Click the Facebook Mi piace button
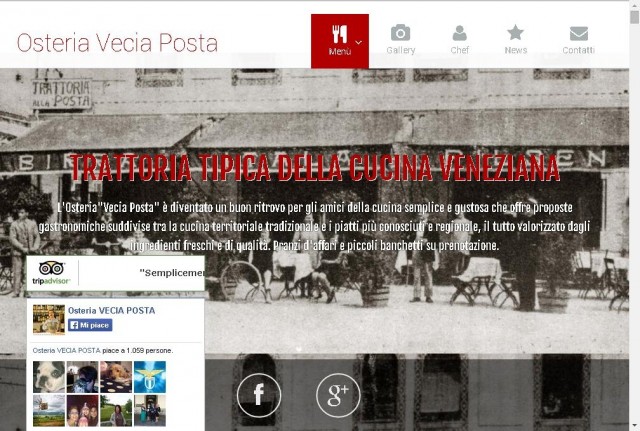This screenshot has width=640, height=431. coord(90,325)
